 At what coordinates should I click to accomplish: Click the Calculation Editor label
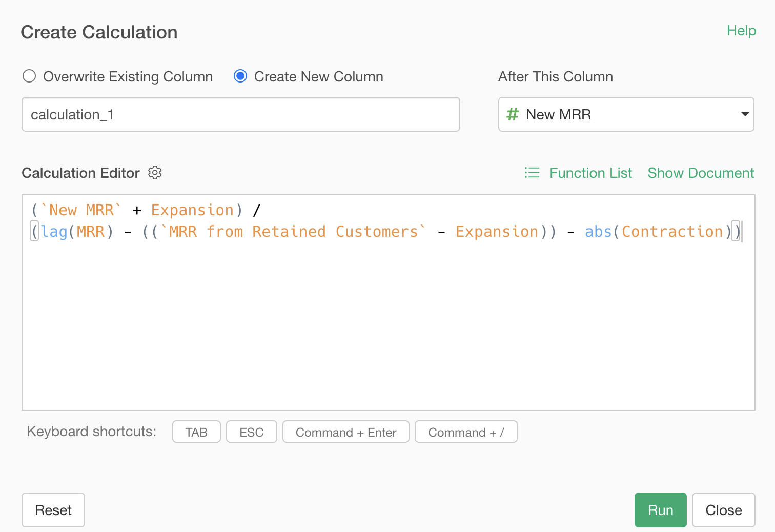pos(80,173)
